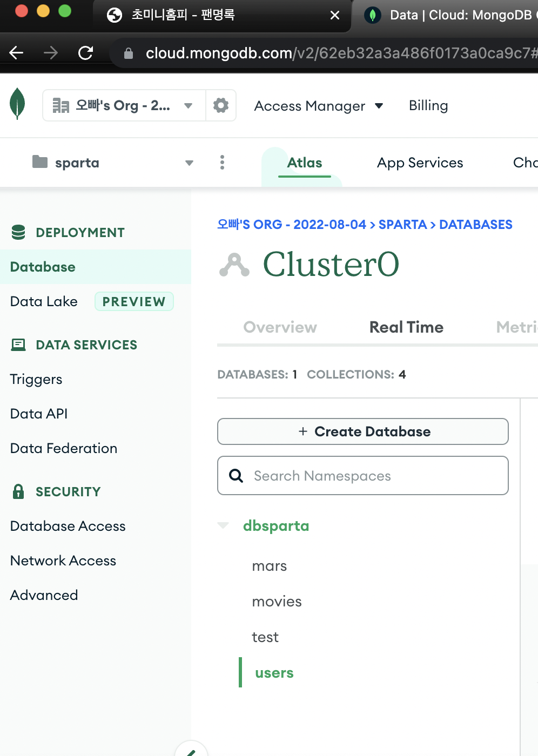Reload the page in browser
The image size is (538, 756).
85,52
